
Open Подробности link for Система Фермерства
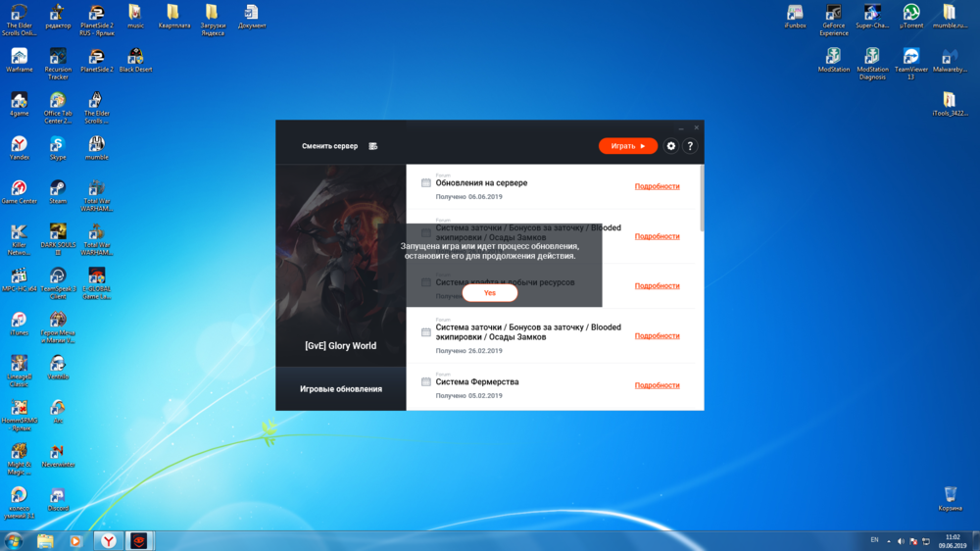click(657, 385)
